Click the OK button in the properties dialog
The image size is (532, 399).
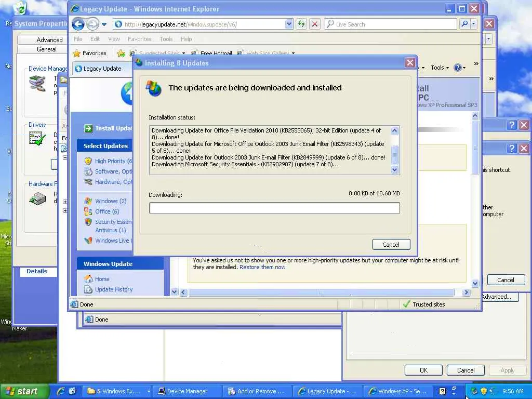[423, 370]
